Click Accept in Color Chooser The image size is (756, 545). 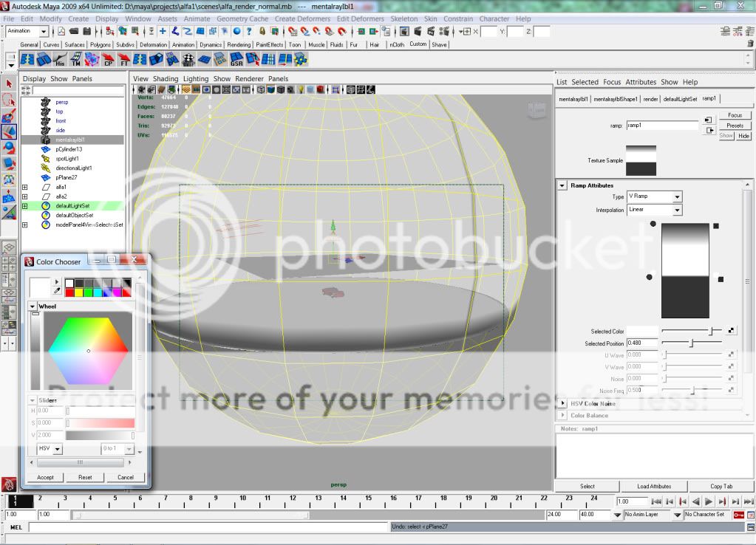[45, 477]
